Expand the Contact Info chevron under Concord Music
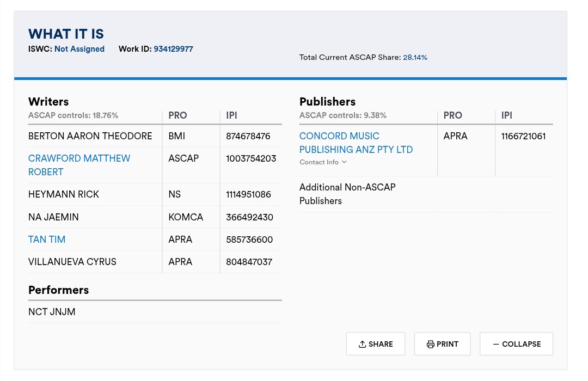This screenshot has height=381, width=588. [344, 162]
